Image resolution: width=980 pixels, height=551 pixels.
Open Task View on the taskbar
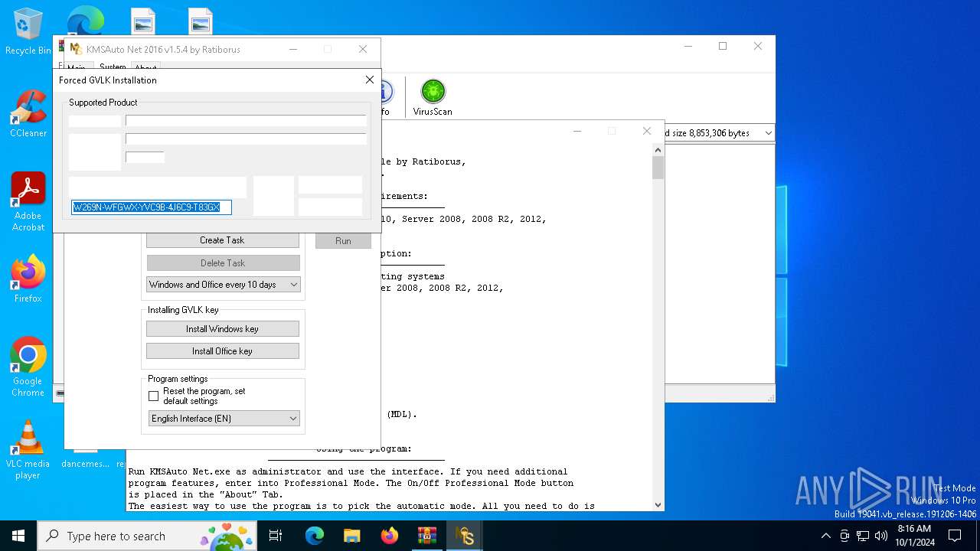[x=276, y=536]
